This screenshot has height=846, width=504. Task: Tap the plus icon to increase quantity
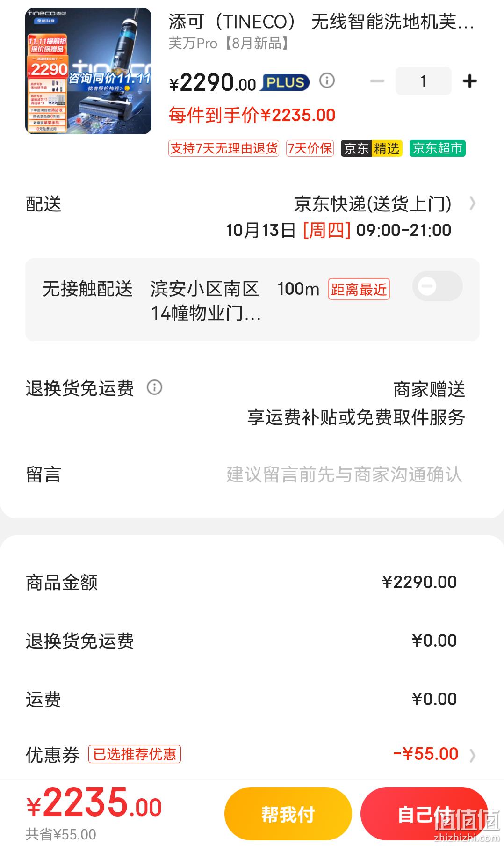(469, 81)
